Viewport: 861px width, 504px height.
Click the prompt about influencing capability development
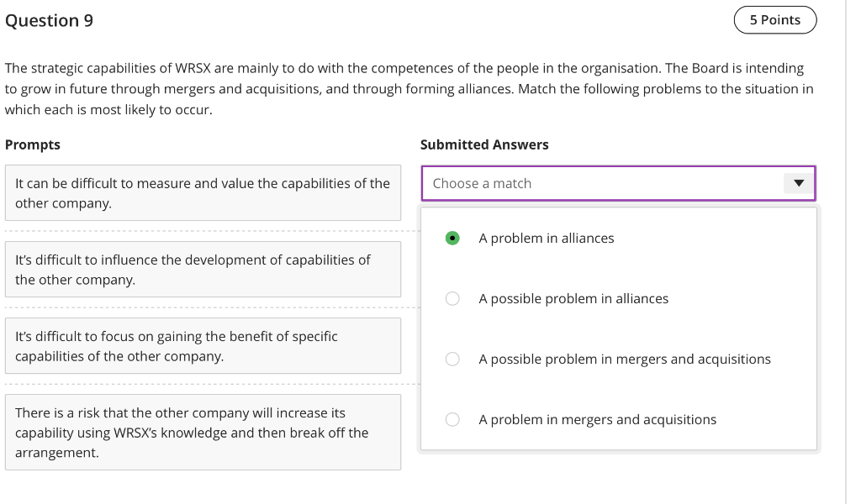(203, 270)
